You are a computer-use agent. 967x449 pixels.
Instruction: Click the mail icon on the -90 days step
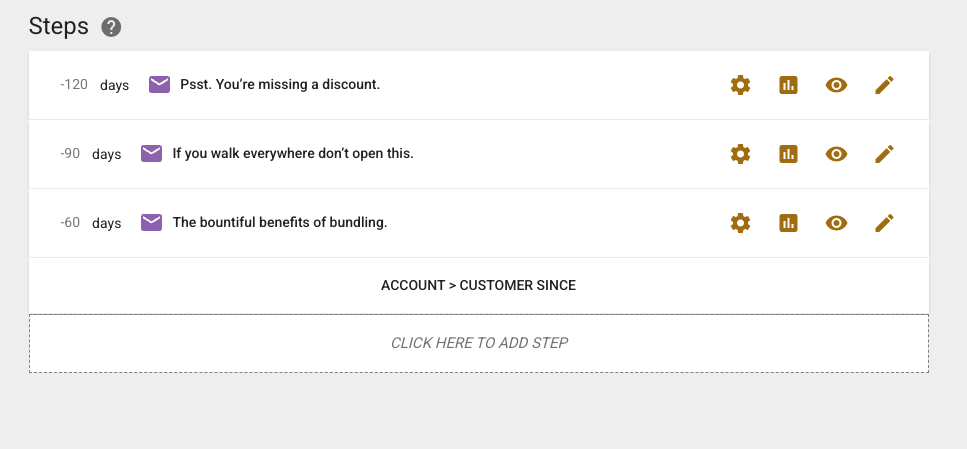(152, 154)
